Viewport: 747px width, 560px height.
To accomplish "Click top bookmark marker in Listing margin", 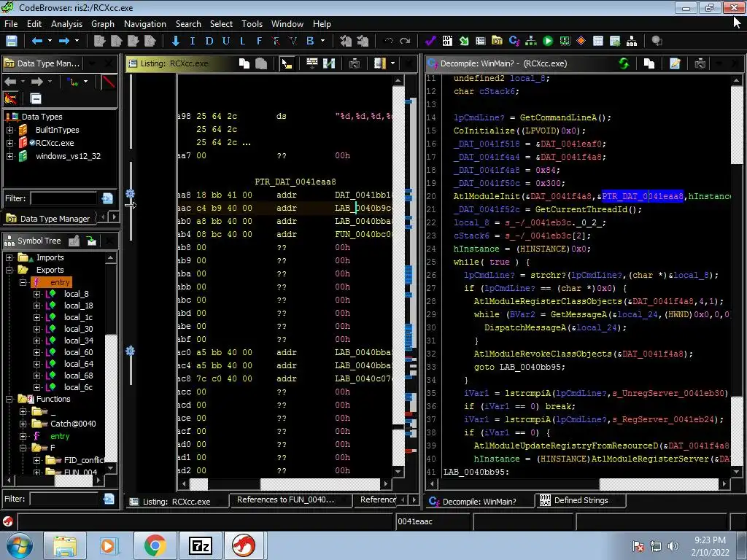I will (130, 194).
